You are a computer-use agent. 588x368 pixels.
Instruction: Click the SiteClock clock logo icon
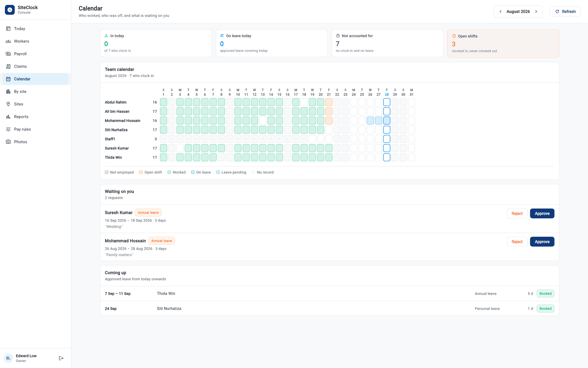point(10,10)
